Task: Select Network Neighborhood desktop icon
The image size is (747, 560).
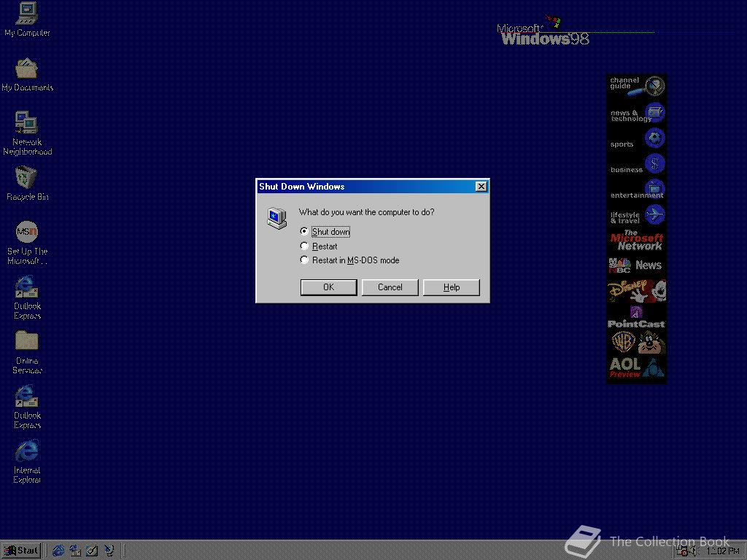Action: click(x=27, y=133)
